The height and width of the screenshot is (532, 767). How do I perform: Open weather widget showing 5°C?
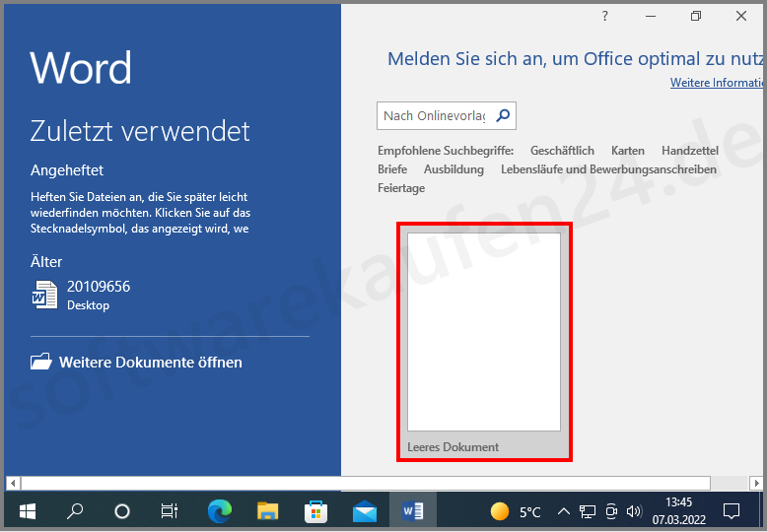coord(515,512)
